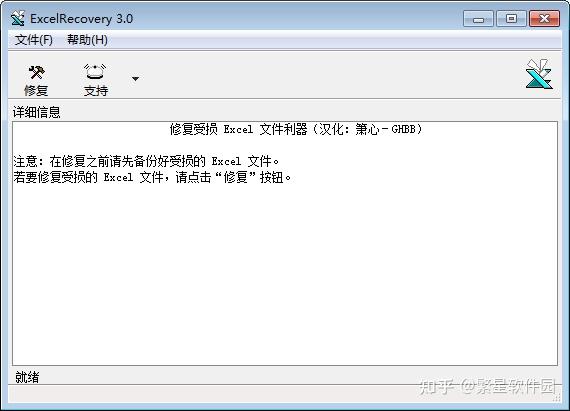The width and height of the screenshot is (570, 411).
Task: Click the 注意 backup warning line
Action: pos(146,161)
